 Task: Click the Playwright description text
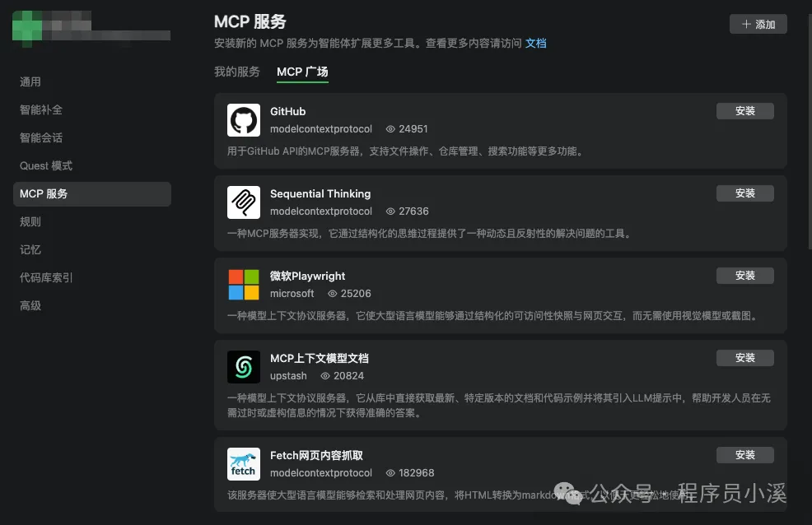click(493, 315)
